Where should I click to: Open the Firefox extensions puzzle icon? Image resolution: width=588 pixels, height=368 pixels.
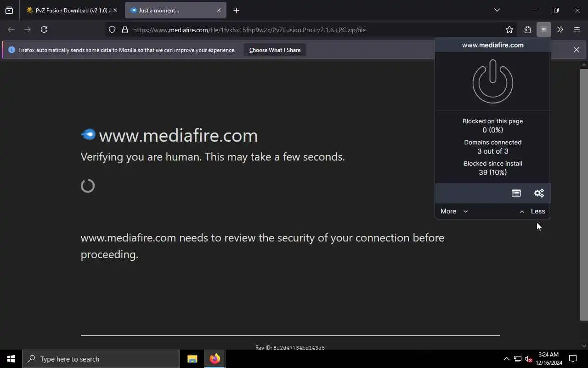tap(527, 29)
